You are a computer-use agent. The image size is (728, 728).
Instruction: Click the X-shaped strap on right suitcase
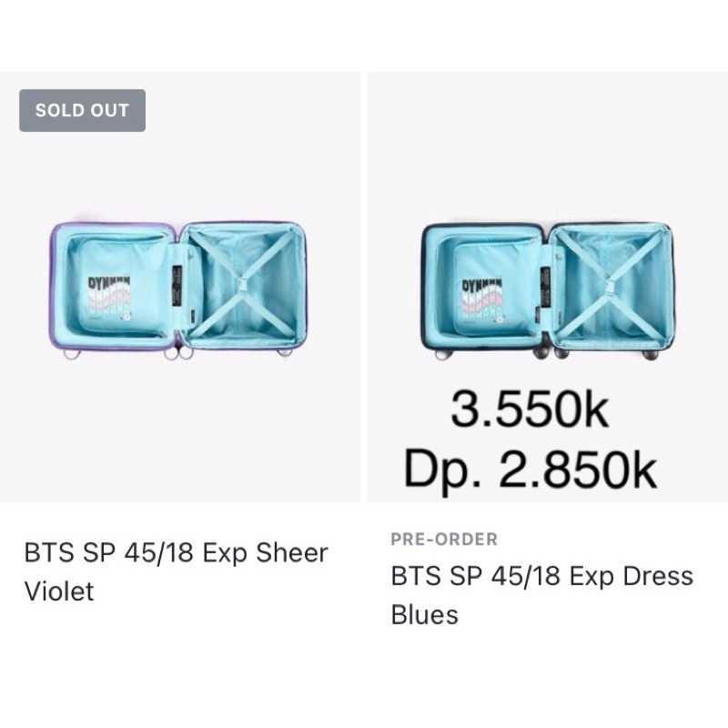608,287
